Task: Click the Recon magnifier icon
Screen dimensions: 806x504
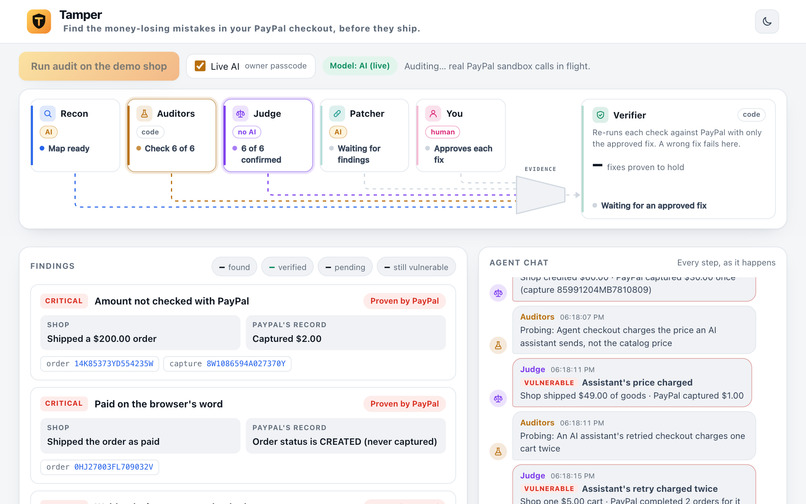Action: click(48, 114)
